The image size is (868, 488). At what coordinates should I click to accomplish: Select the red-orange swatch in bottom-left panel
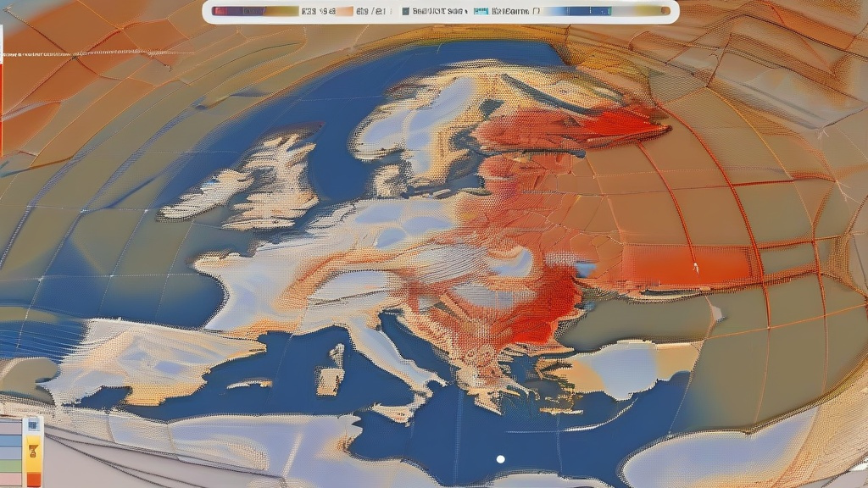click(x=33, y=480)
